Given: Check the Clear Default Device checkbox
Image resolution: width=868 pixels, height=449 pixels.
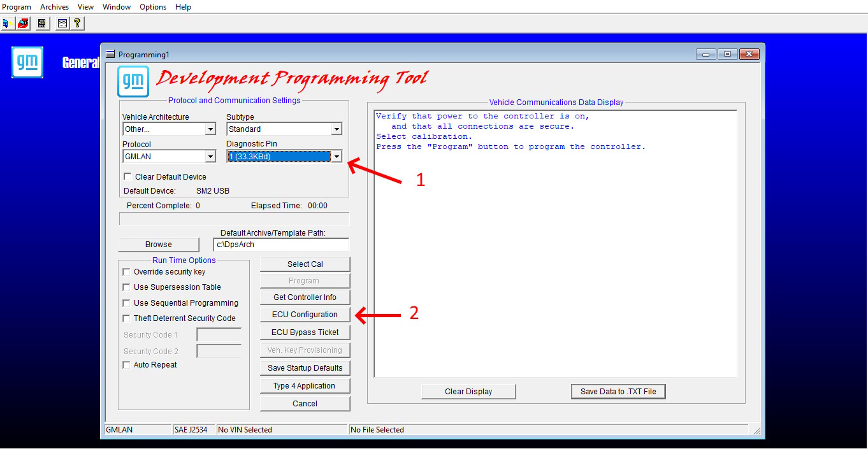Looking at the screenshot, I should pos(127,177).
